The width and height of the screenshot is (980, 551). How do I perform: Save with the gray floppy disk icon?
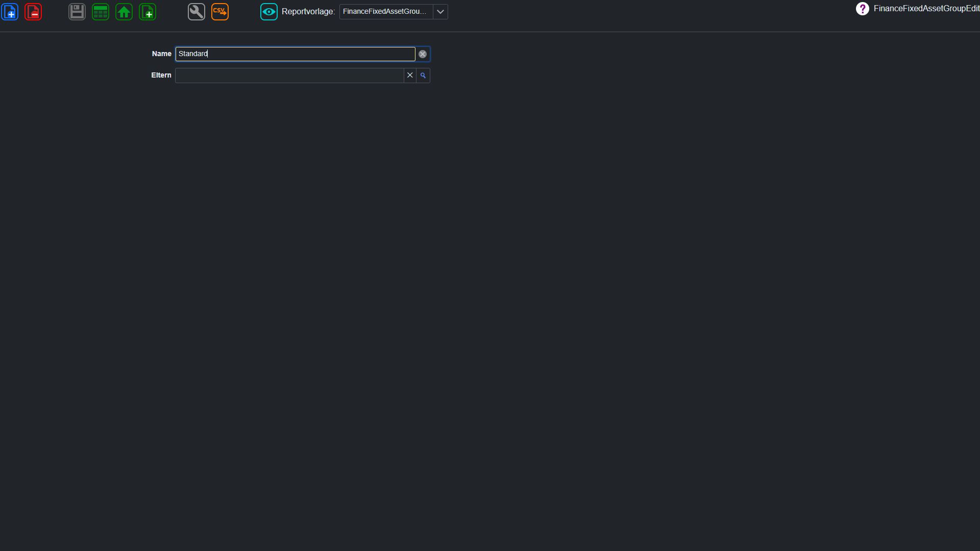[x=77, y=12]
